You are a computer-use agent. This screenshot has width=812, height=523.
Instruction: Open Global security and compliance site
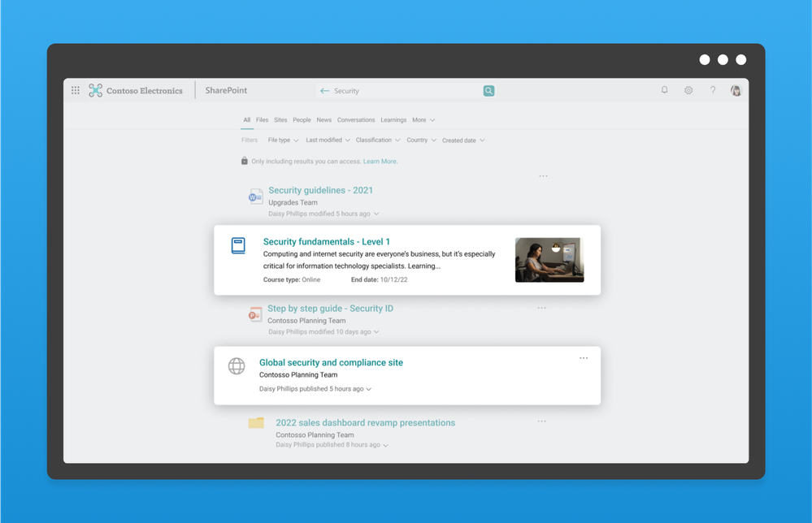[x=331, y=363]
